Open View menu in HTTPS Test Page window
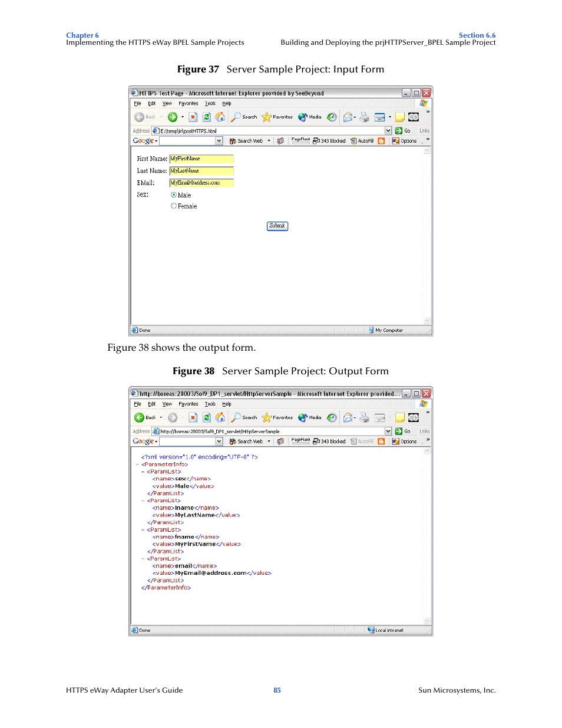562x728 pixels. tap(167, 104)
